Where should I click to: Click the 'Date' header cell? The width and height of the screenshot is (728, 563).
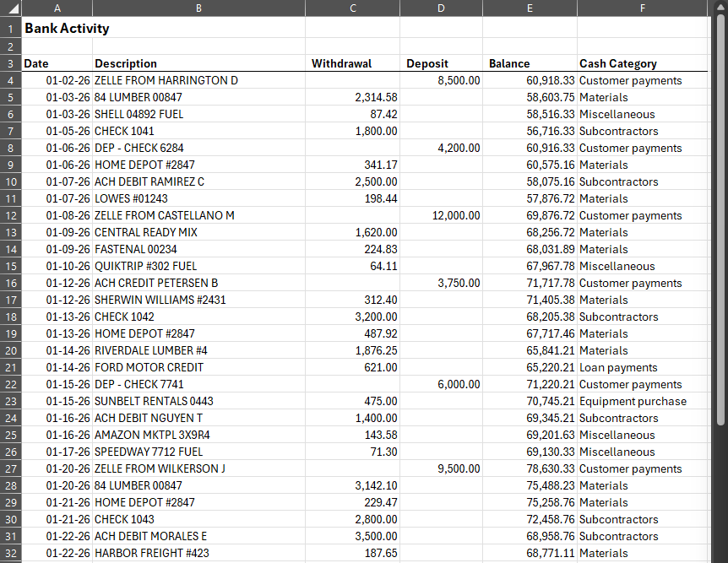57,63
